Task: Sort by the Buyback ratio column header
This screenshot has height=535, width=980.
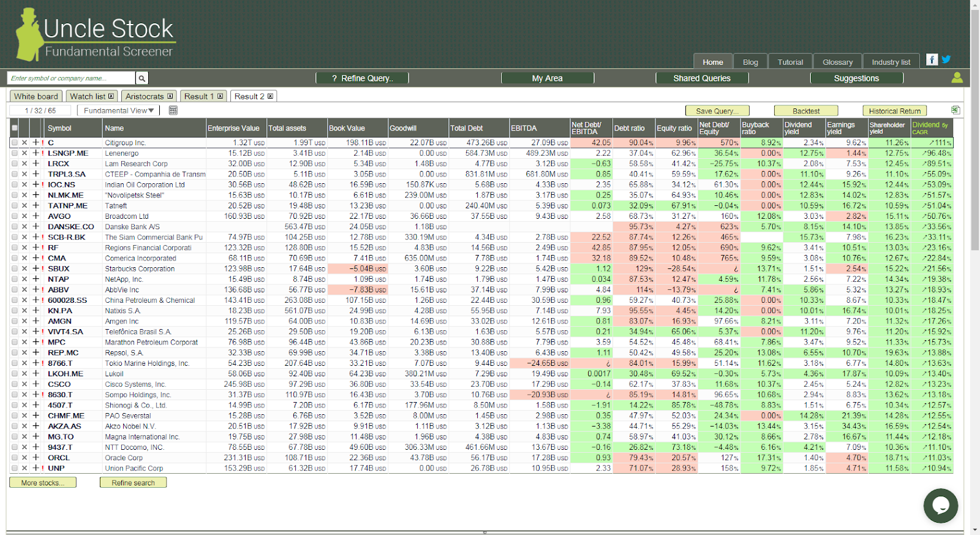Action: [x=761, y=128]
